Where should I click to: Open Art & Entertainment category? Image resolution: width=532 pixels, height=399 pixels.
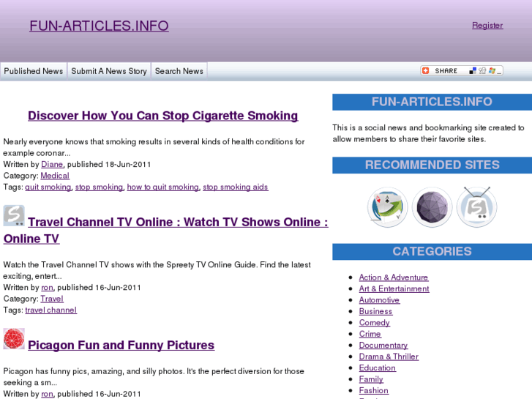tap(394, 288)
